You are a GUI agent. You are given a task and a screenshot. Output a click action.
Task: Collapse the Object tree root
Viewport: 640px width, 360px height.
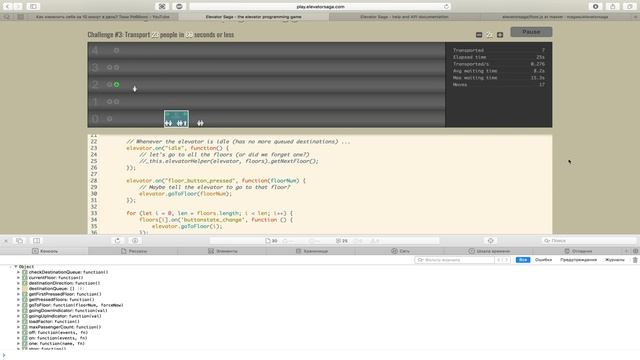16,267
